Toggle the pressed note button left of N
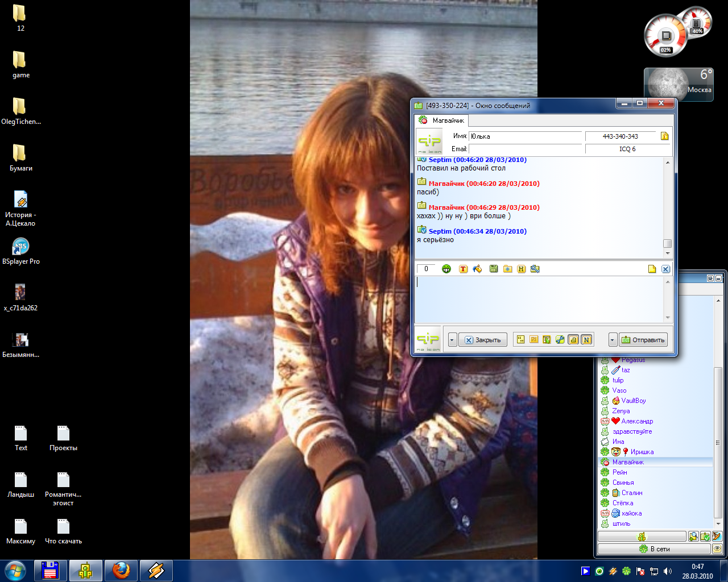 point(573,340)
